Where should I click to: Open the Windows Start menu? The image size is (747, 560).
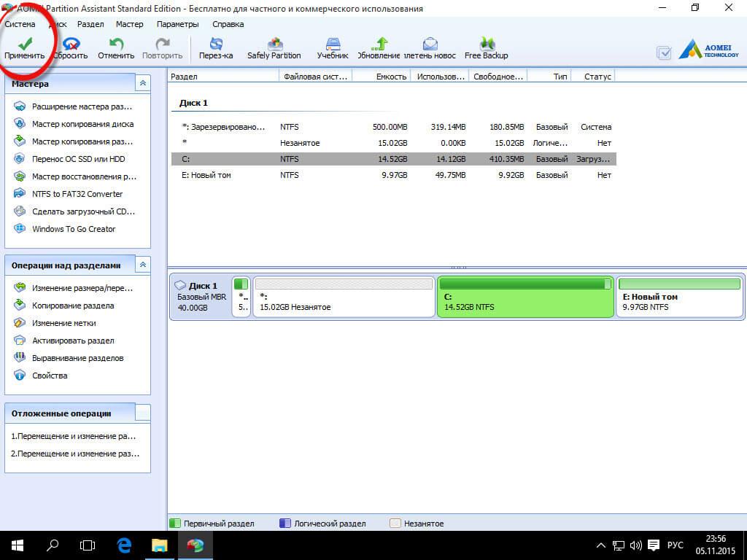coord(18,545)
